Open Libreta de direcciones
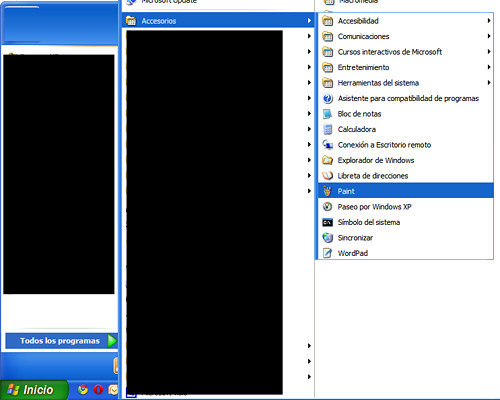The height and width of the screenshot is (400, 500). [x=406, y=176]
